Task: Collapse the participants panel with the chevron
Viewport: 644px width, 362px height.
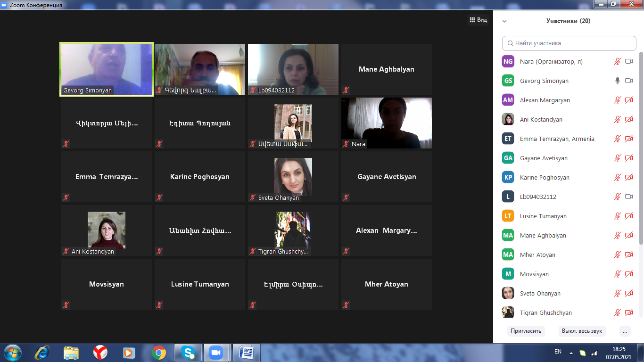Action: [x=504, y=21]
